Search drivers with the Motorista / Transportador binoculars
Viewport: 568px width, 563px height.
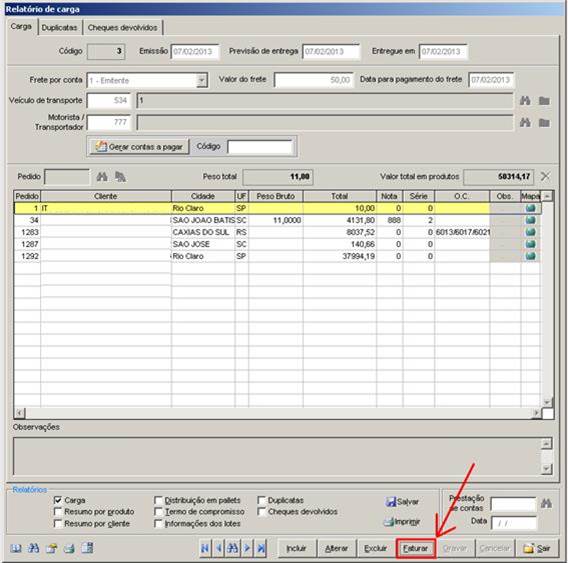tap(525, 122)
